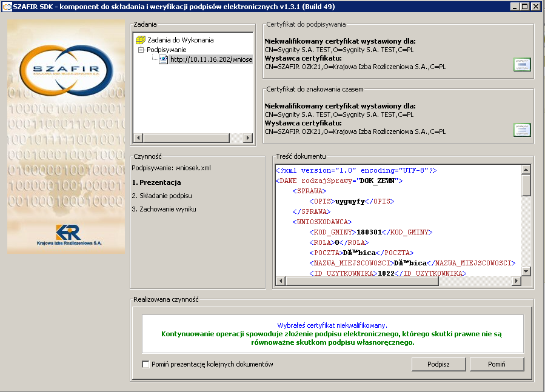View signing certificate details icon
This screenshot has height=392, width=545.
(x=522, y=65)
